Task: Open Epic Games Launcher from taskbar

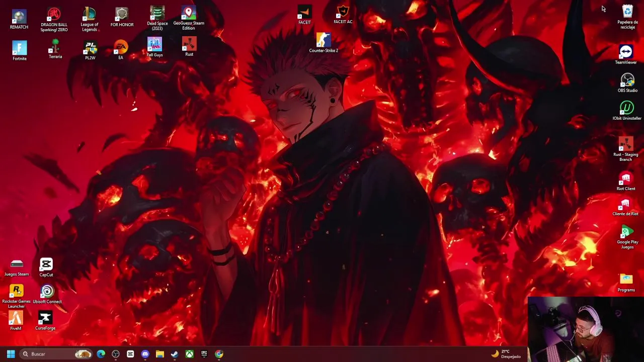Action: [x=204, y=354]
